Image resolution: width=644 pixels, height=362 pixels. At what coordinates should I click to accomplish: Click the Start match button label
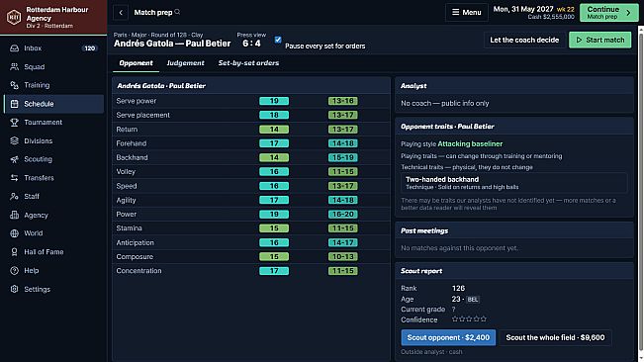pos(605,40)
